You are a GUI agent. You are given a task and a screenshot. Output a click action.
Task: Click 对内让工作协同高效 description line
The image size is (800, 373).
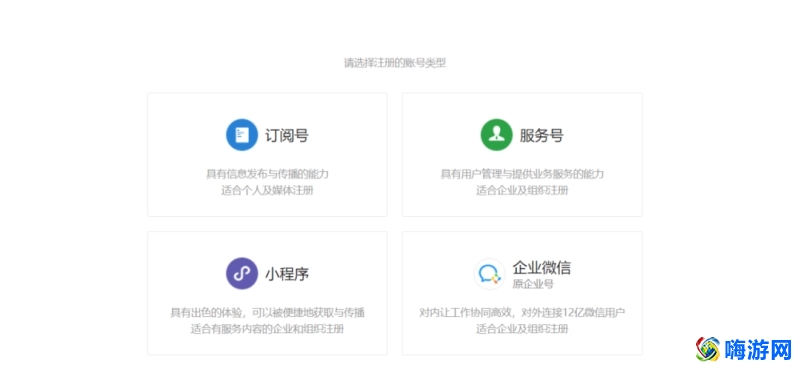522,312
